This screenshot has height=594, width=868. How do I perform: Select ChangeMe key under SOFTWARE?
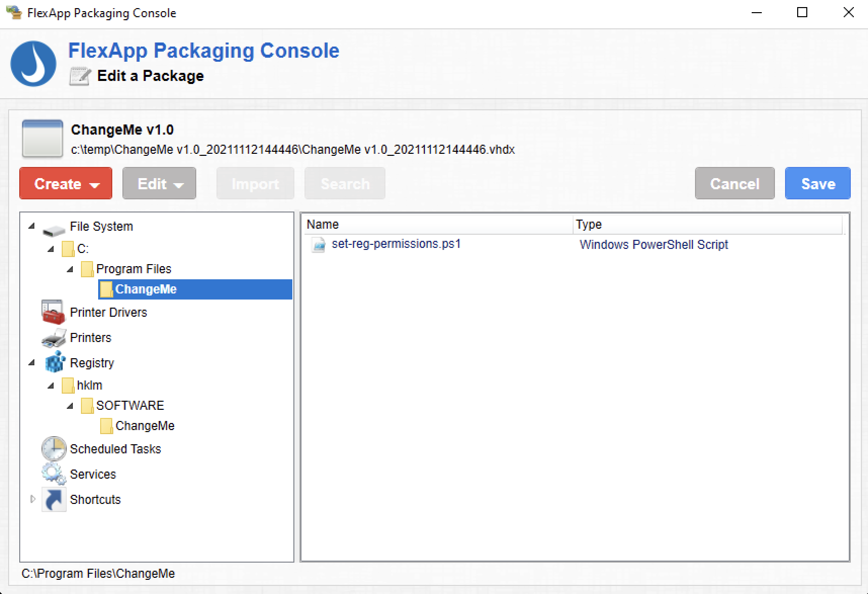click(x=145, y=426)
